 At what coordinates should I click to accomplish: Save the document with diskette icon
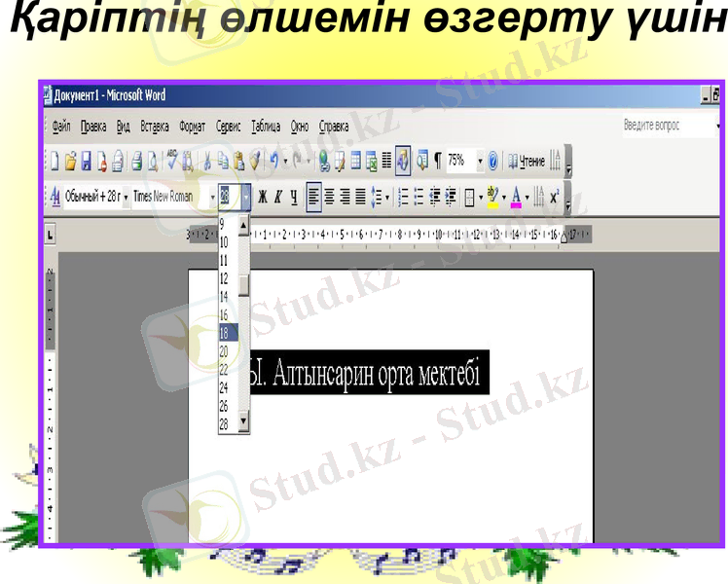[x=86, y=162]
